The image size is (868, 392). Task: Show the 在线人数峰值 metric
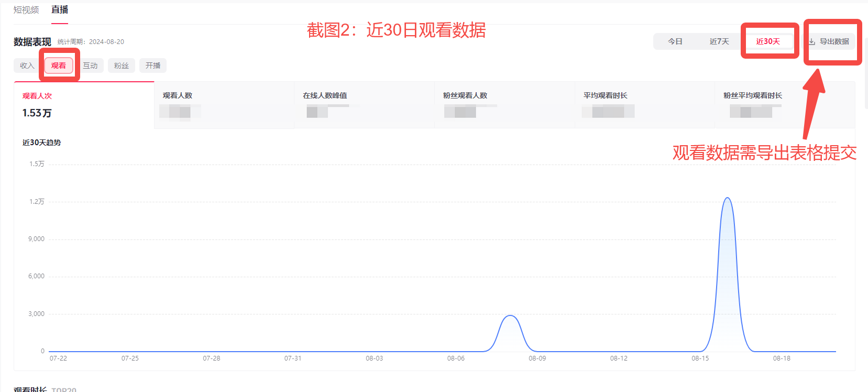[x=365, y=105]
